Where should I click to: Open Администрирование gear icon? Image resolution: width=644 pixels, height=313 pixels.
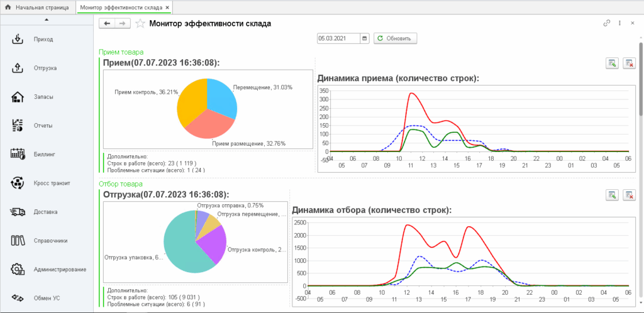point(18,269)
